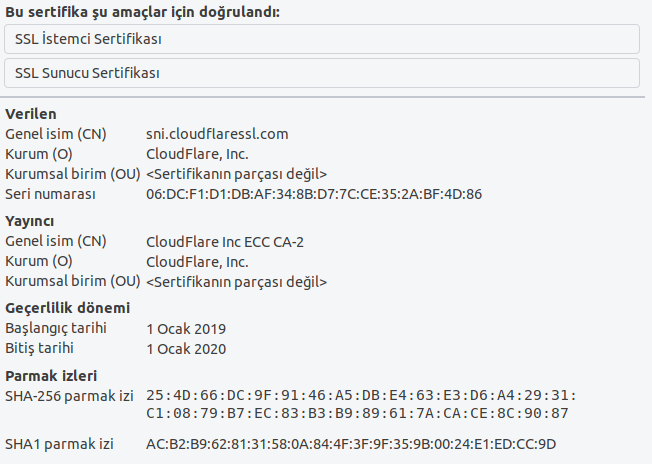Screen dimensions: 652x464
Task: Click the 'Bu sertifika şu amaçlar için doğrulandı' heading
Action: point(143,12)
